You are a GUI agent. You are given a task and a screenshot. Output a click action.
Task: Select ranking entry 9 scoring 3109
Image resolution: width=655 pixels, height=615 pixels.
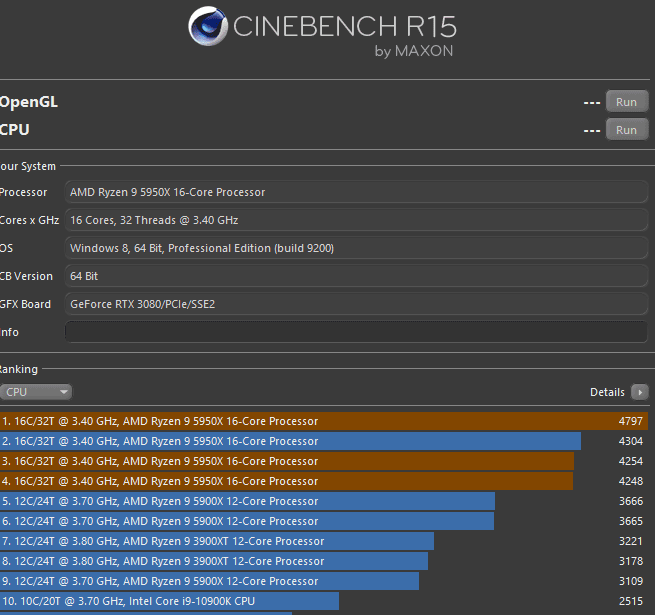coord(324,581)
